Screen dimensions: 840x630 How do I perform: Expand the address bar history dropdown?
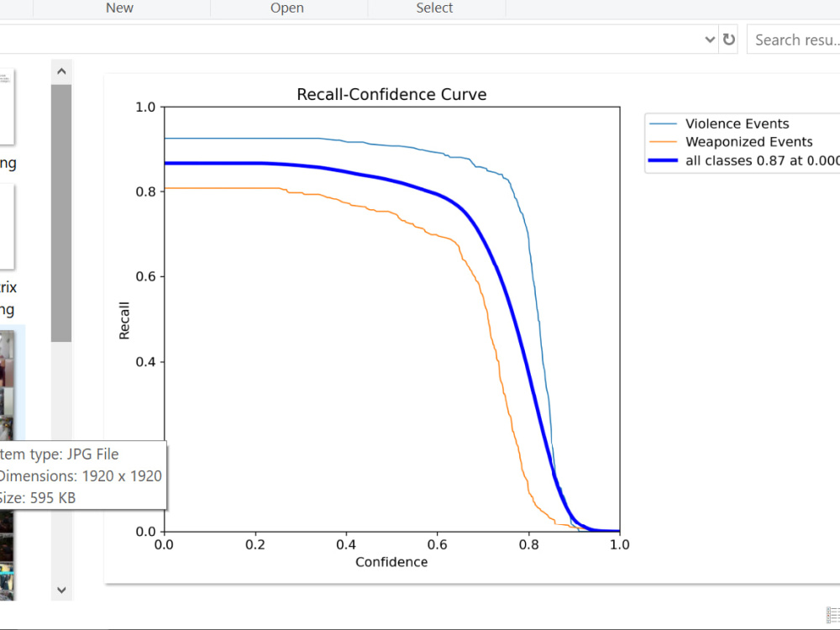[710, 39]
